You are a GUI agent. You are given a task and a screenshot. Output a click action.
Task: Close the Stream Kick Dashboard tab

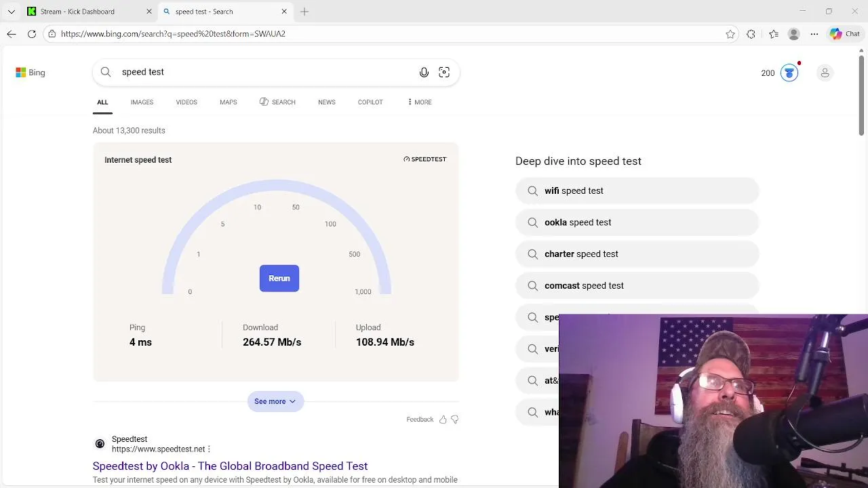pyautogui.click(x=149, y=12)
